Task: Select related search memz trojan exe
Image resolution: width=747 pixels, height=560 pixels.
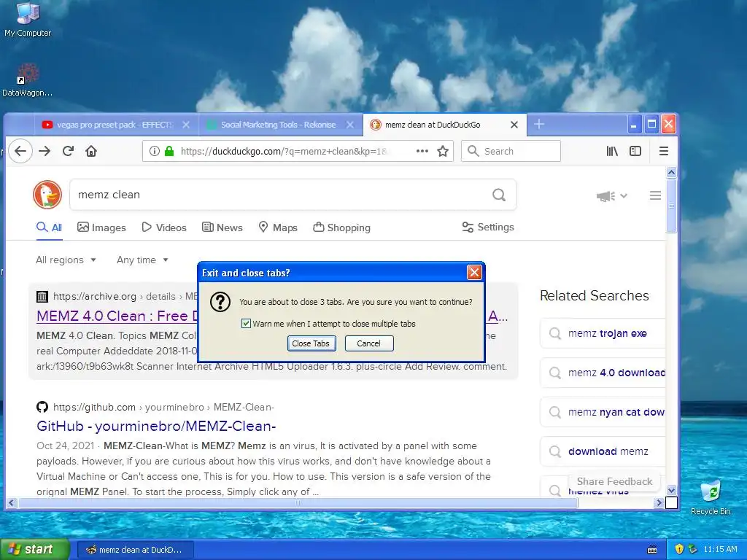Action: tap(603, 333)
